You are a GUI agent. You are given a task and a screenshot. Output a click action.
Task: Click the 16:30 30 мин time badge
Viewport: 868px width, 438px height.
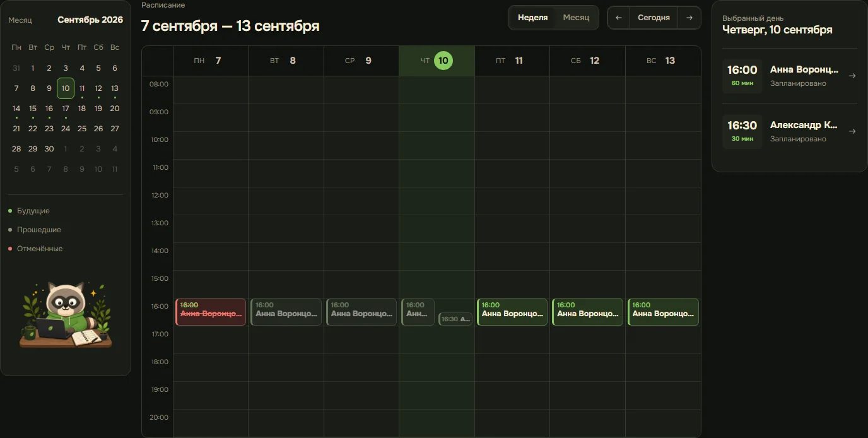point(742,131)
